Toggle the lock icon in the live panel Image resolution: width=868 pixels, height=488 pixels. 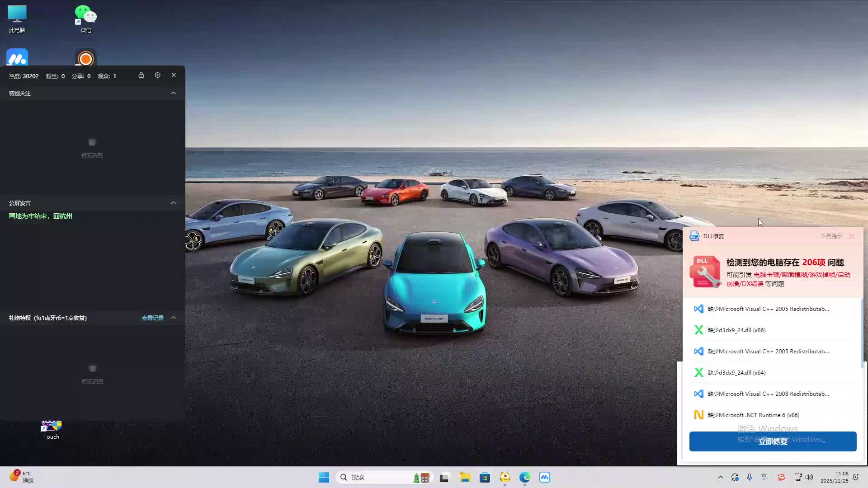141,75
